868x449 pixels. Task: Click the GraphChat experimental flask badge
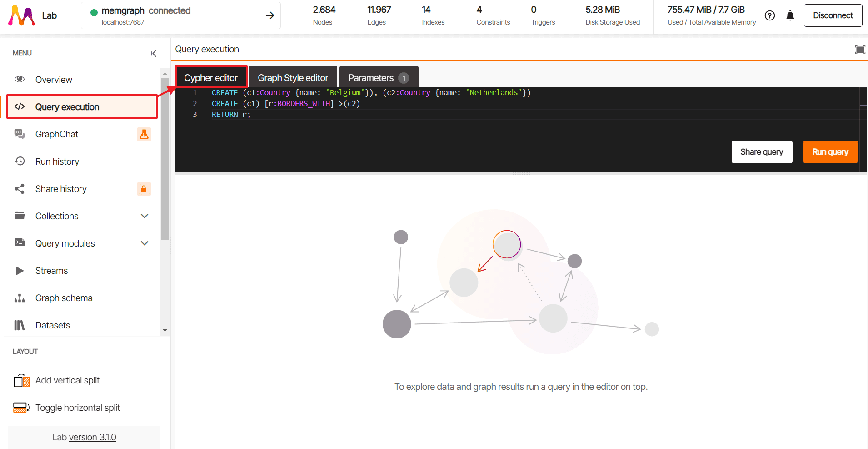point(144,134)
